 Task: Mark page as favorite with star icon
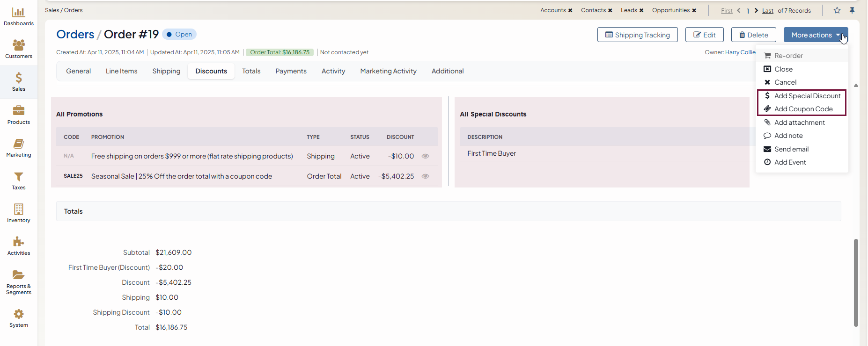837,10
